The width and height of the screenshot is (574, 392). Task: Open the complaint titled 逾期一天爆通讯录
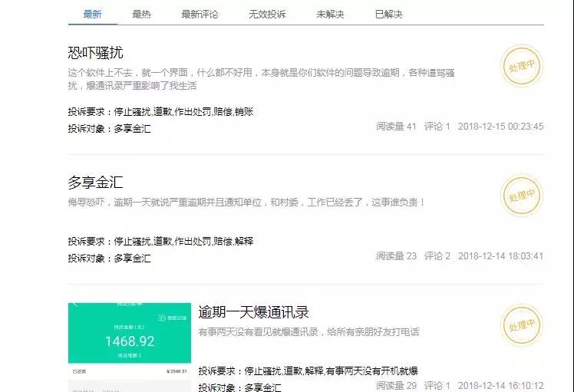click(254, 312)
